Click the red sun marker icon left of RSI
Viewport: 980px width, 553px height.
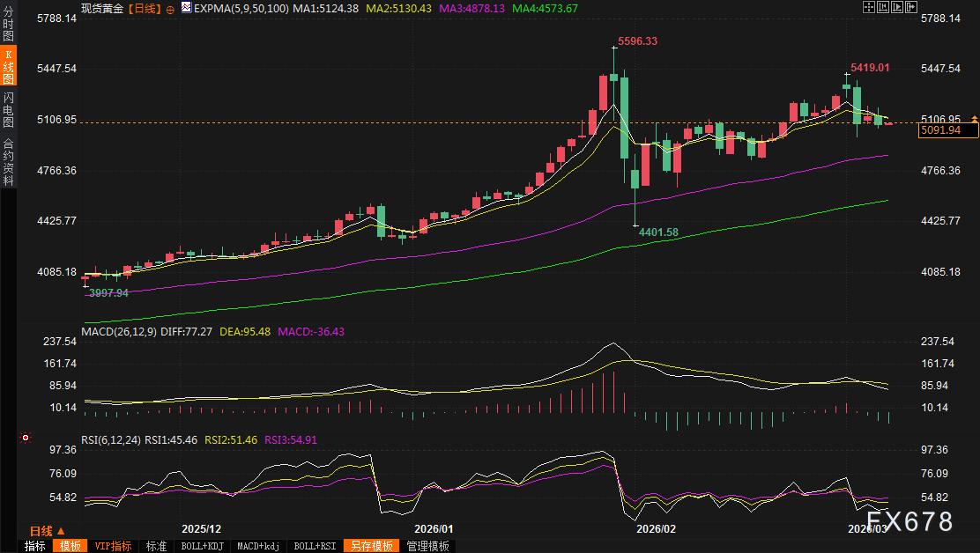pos(25,438)
